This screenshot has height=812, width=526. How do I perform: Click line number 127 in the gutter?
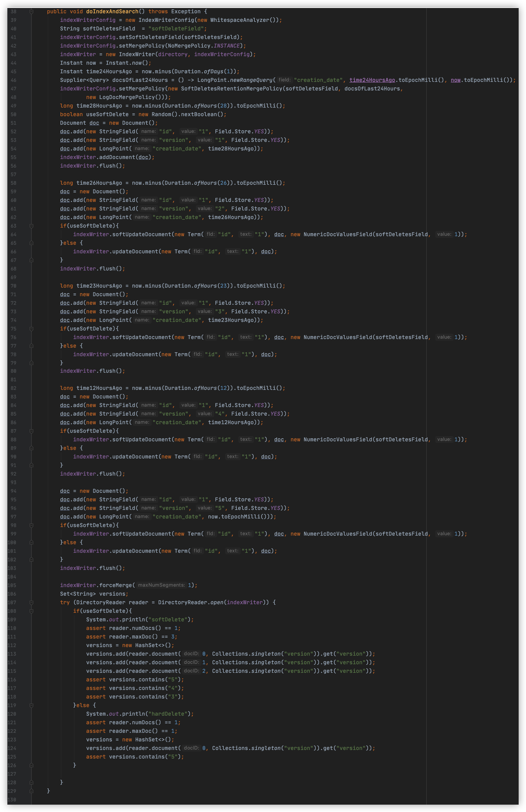coord(12,774)
